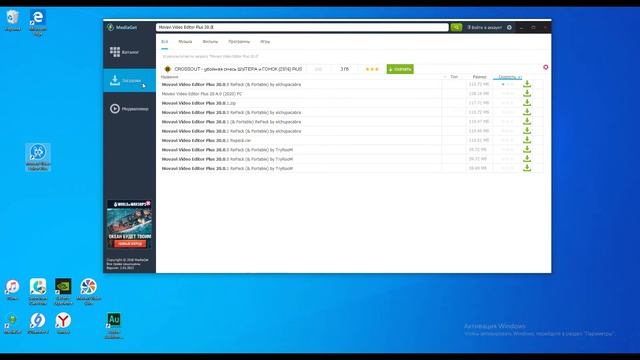This screenshot has height=360, width=640.
Task: Open the Yandex browser desktop shortcut
Action: click(63, 324)
